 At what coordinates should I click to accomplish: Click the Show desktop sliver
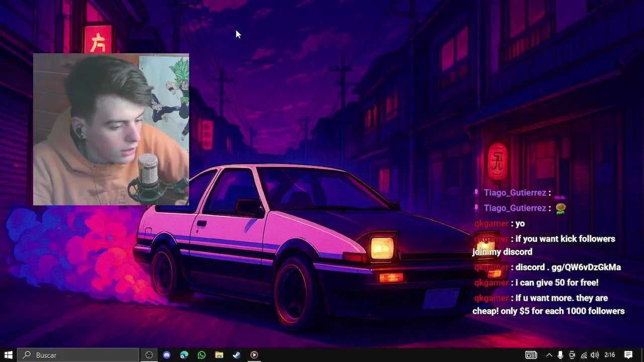click(642, 355)
